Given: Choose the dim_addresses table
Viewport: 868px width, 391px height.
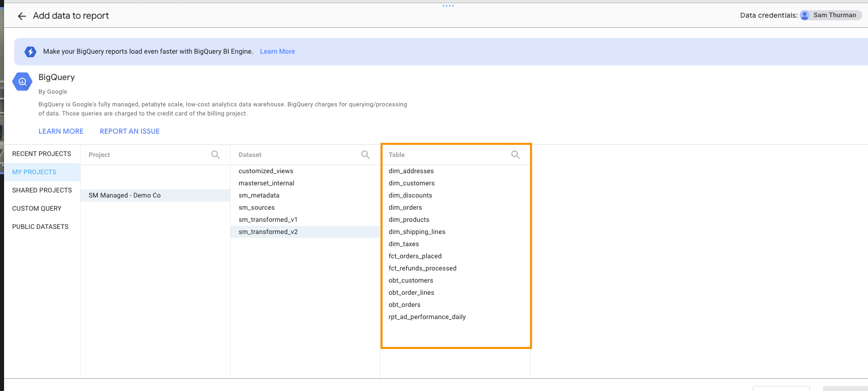Looking at the screenshot, I should tap(455, 171).
